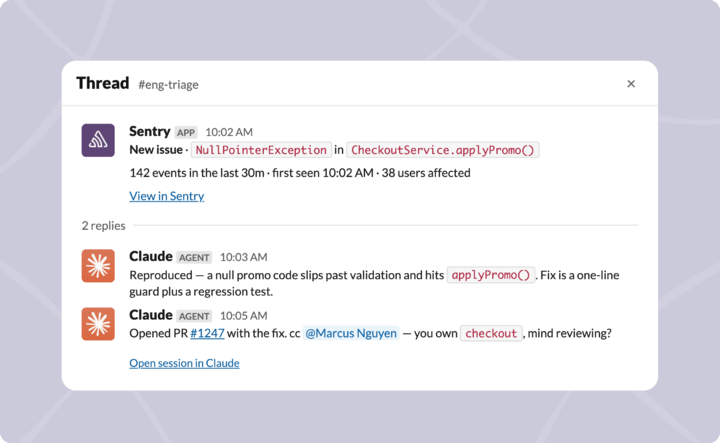Open the View in Sentry link

[167, 196]
